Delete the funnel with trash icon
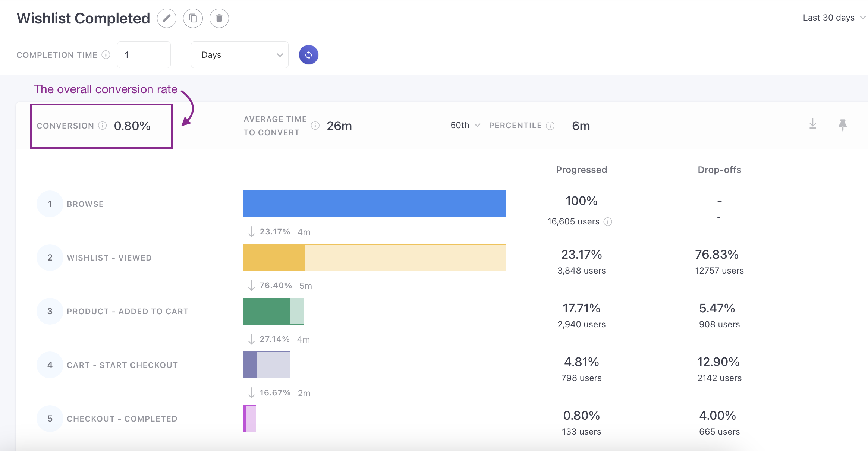The width and height of the screenshot is (868, 451). [x=219, y=18]
